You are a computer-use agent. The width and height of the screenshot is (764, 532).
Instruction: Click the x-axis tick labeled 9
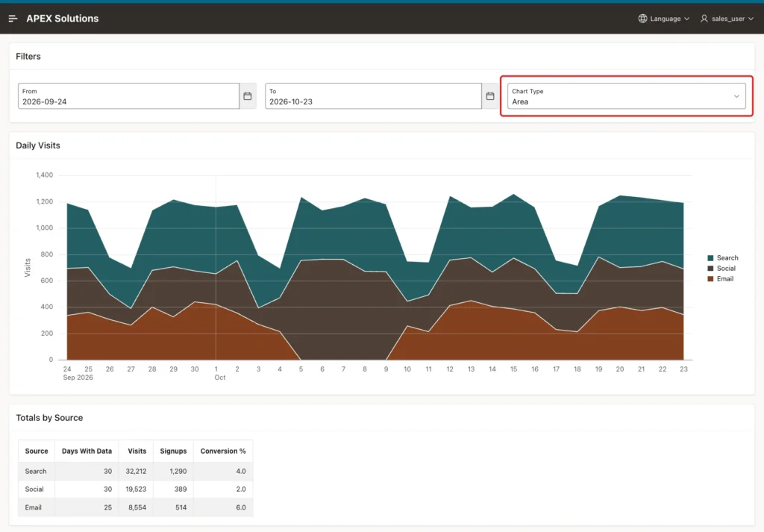tap(386, 369)
